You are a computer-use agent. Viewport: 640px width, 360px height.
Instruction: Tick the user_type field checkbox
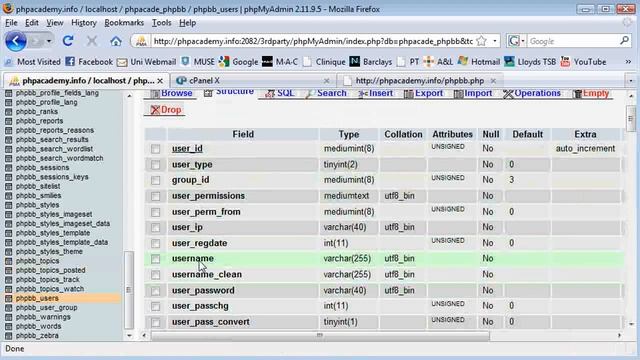click(156, 165)
